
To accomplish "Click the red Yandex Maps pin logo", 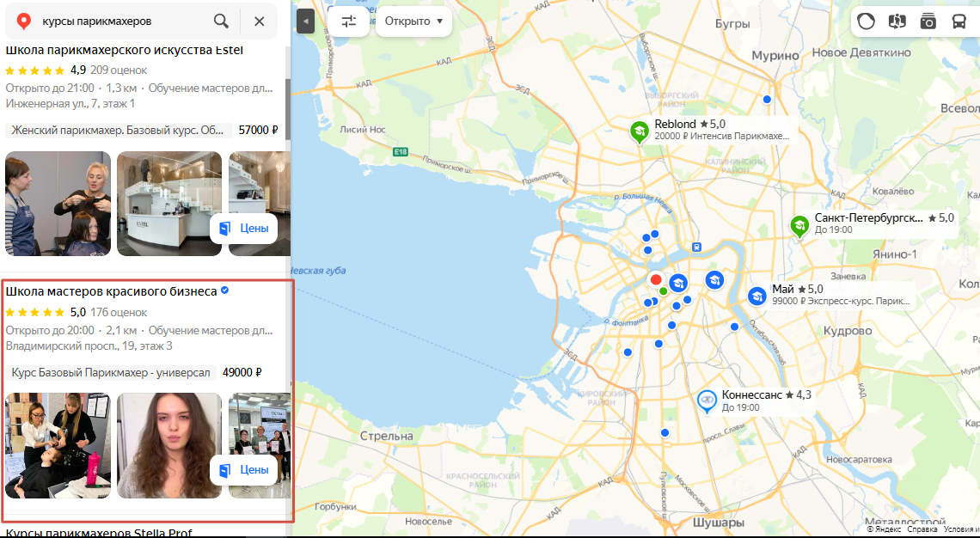I will tap(24, 21).
